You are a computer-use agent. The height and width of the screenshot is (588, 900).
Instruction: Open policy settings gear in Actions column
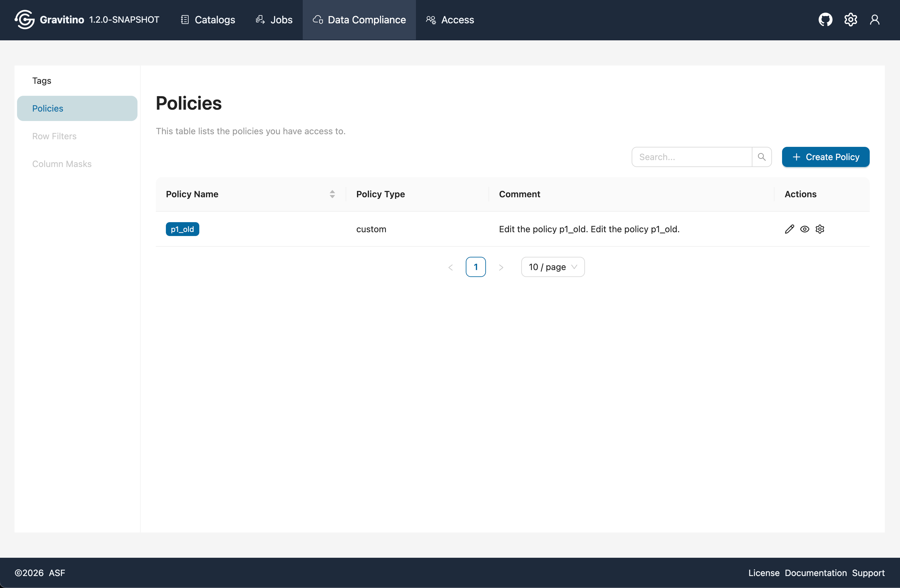coord(820,229)
